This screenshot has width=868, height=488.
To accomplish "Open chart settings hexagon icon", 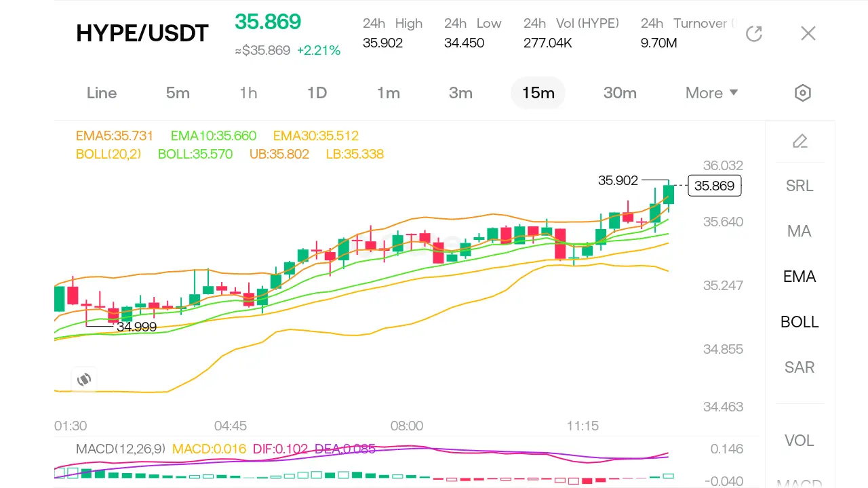I will click(x=803, y=93).
